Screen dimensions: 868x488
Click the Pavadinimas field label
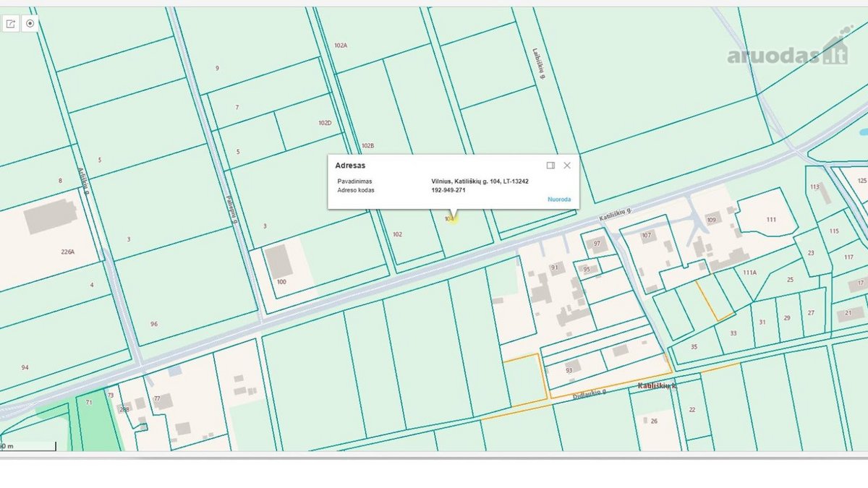pyautogui.click(x=354, y=181)
